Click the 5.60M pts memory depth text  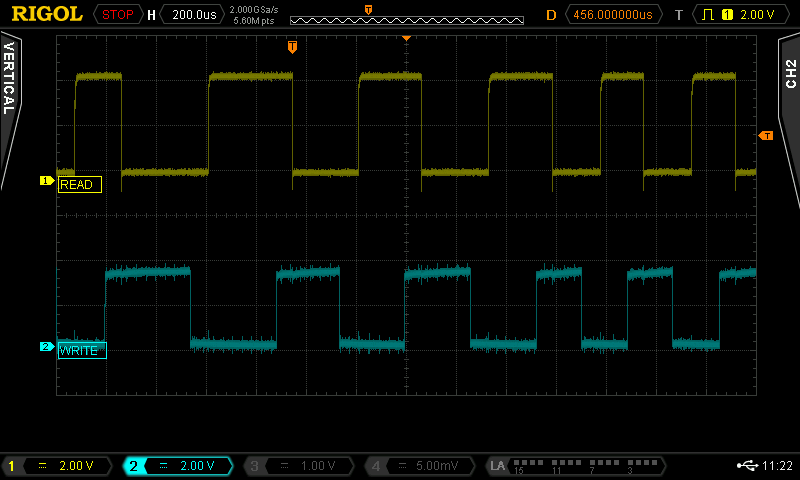[254, 21]
